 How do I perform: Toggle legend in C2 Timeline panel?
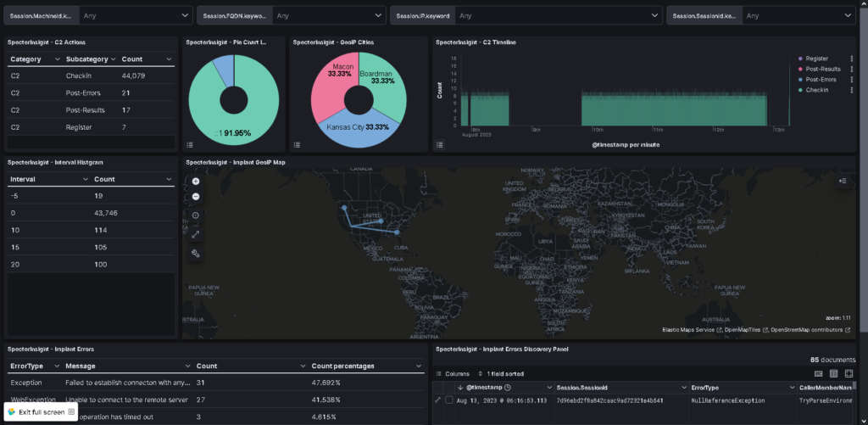tap(440, 145)
